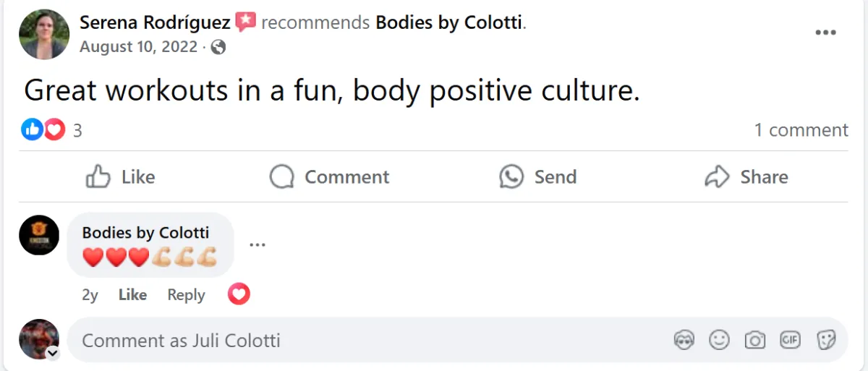Open public audience globe icon
This screenshot has width=868, height=371.
[x=218, y=47]
